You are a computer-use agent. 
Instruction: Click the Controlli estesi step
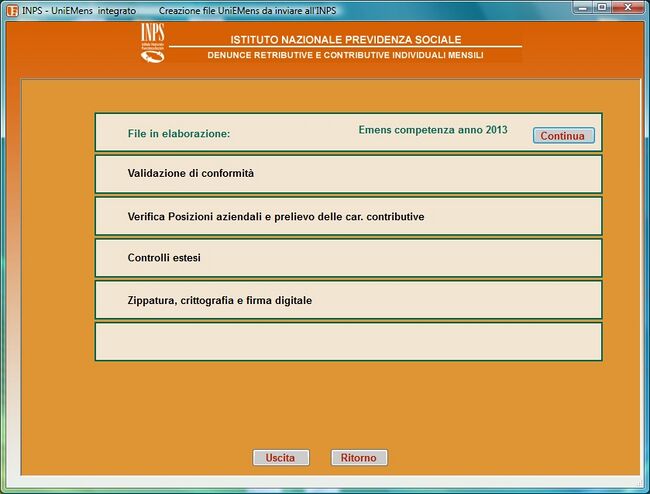[165, 258]
